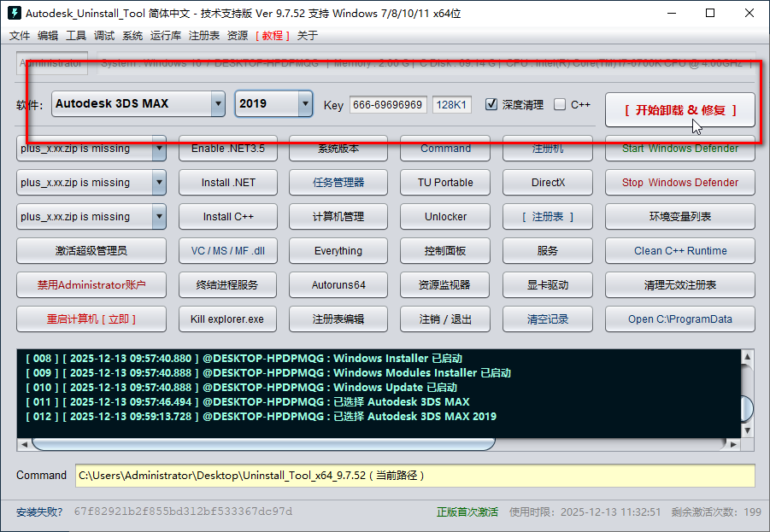770x532 pixels.
Task: Click Open C:\ProgramData button
Action: pyautogui.click(x=680, y=319)
